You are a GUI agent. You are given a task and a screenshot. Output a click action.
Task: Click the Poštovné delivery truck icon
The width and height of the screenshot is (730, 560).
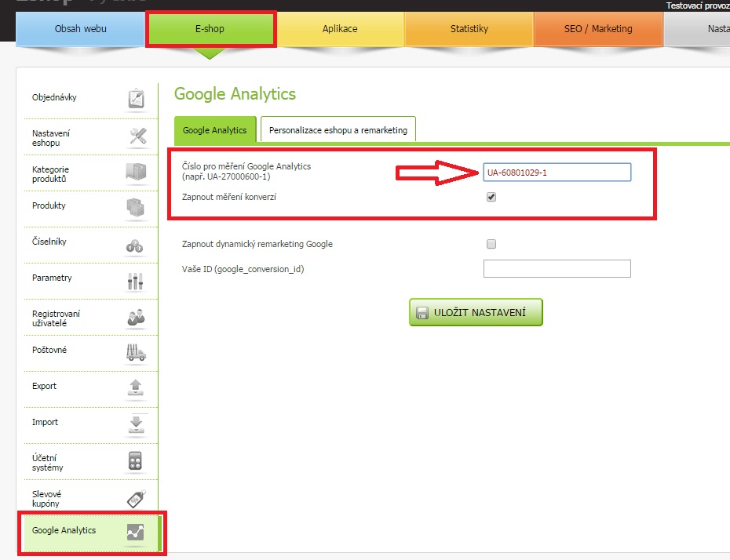pyautogui.click(x=136, y=353)
